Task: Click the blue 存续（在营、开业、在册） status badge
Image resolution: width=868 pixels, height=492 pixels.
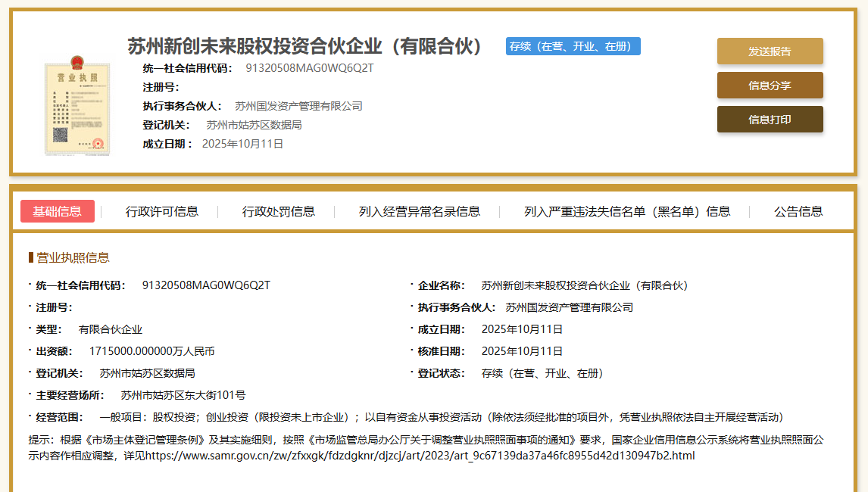Action: click(x=573, y=46)
